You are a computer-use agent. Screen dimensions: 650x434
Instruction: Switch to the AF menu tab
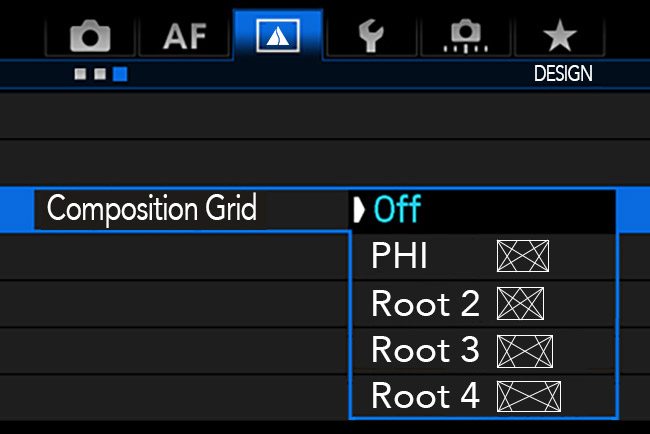click(184, 36)
